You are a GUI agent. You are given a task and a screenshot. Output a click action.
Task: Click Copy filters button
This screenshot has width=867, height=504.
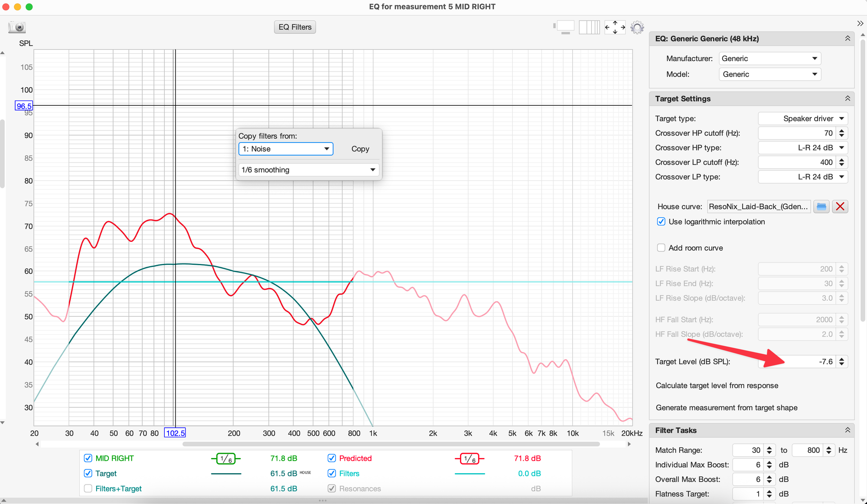(360, 149)
